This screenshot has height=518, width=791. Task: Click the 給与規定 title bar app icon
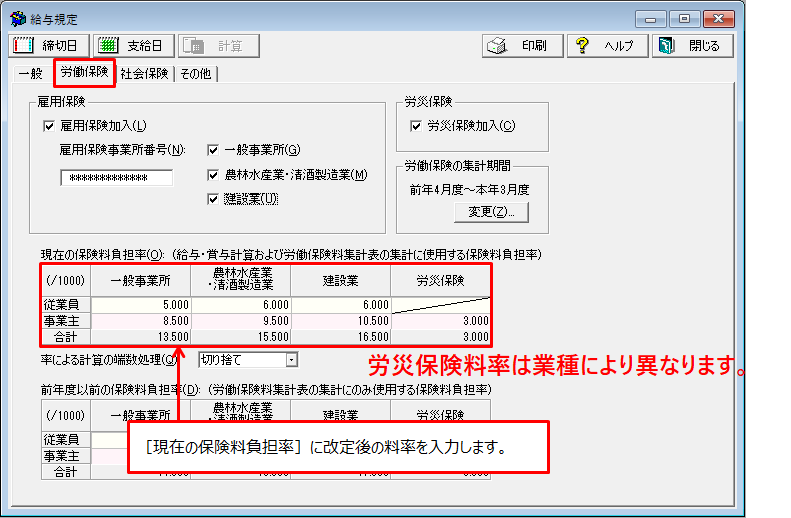point(17,19)
